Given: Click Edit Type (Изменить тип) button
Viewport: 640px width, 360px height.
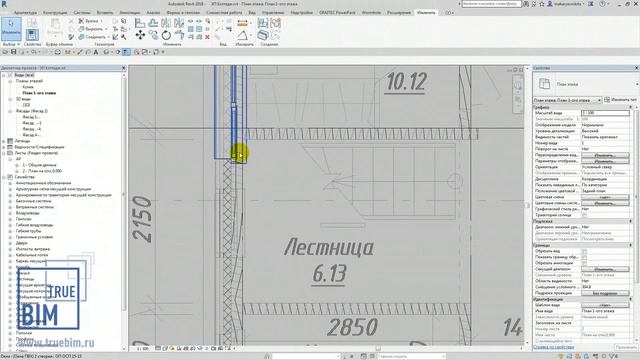Looking at the screenshot, I should (621, 100).
